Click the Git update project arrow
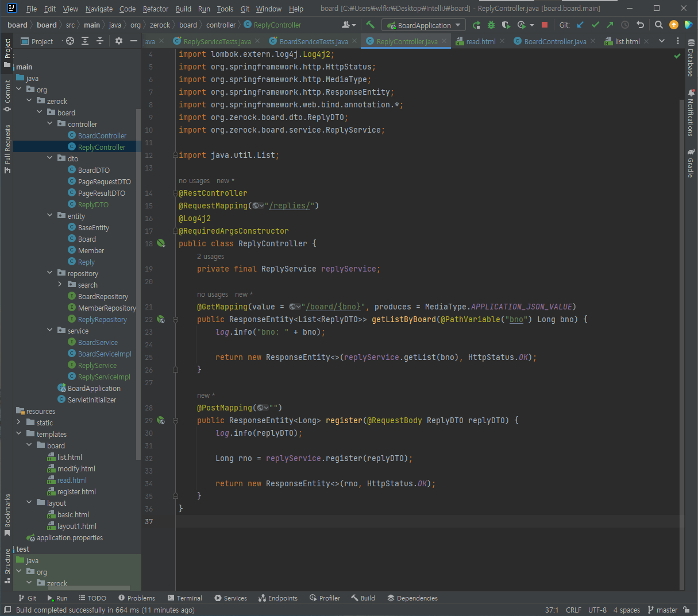The width and height of the screenshot is (698, 616). tap(580, 25)
